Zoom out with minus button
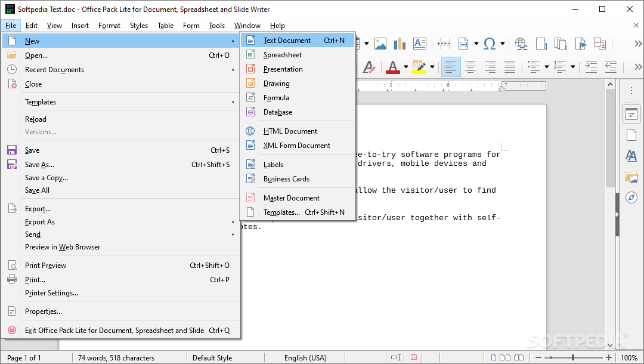644x364 pixels. coord(538,357)
